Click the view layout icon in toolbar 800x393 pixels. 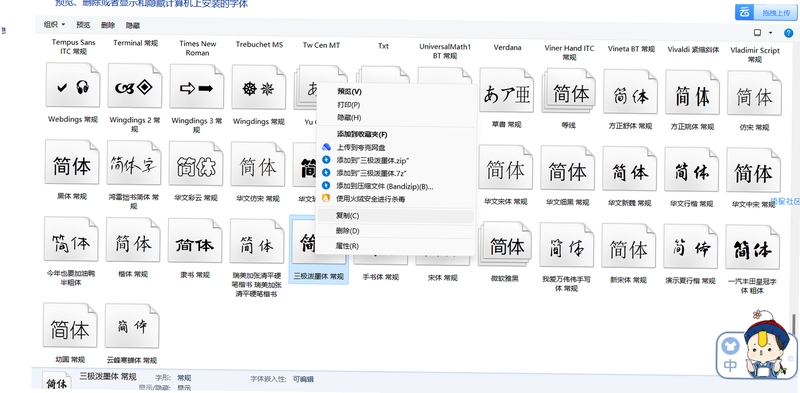(x=758, y=33)
